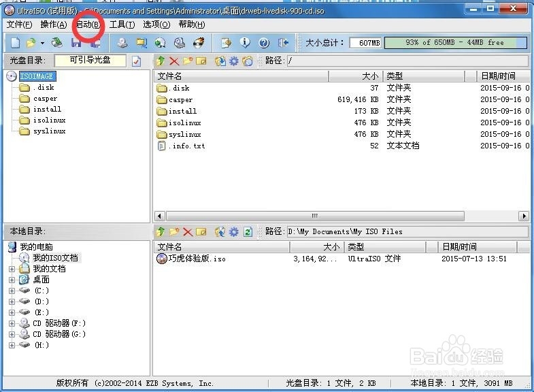Sort local files by 文件名 column header
Viewport: 534px width, 392px height.
[x=222, y=247]
